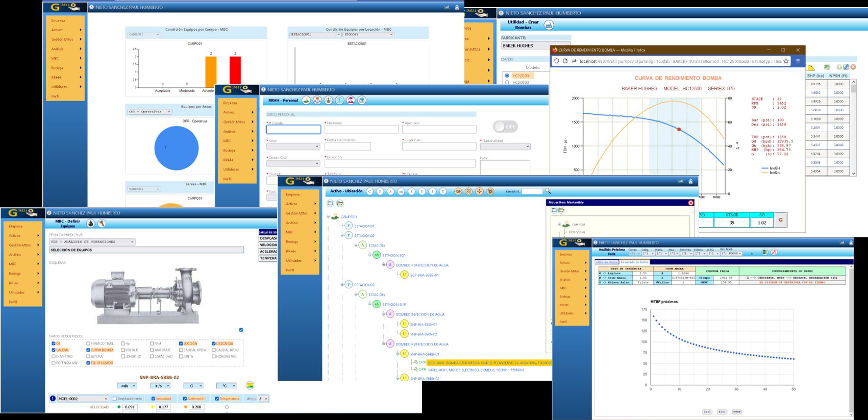
Task: Enable the Desplazamiento checkbox
Action: [115, 399]
